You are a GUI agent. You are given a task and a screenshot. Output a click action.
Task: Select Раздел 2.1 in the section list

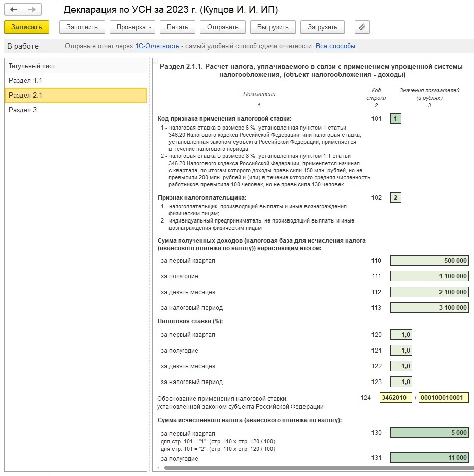(x=76, y=95)
